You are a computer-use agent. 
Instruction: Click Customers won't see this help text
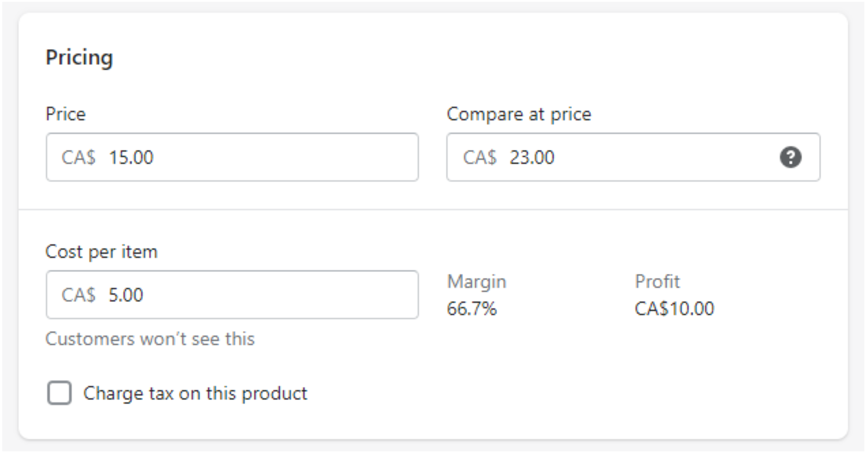pos(150,339)
